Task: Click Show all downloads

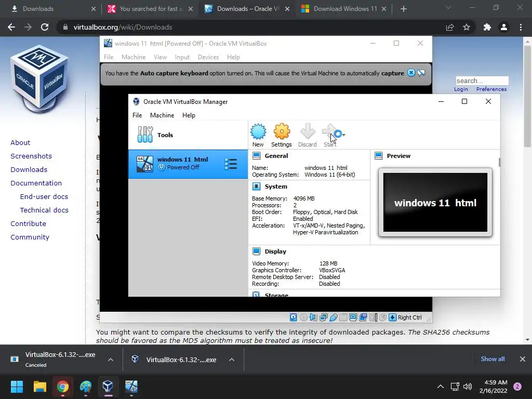Action: (x=493, y=359)
